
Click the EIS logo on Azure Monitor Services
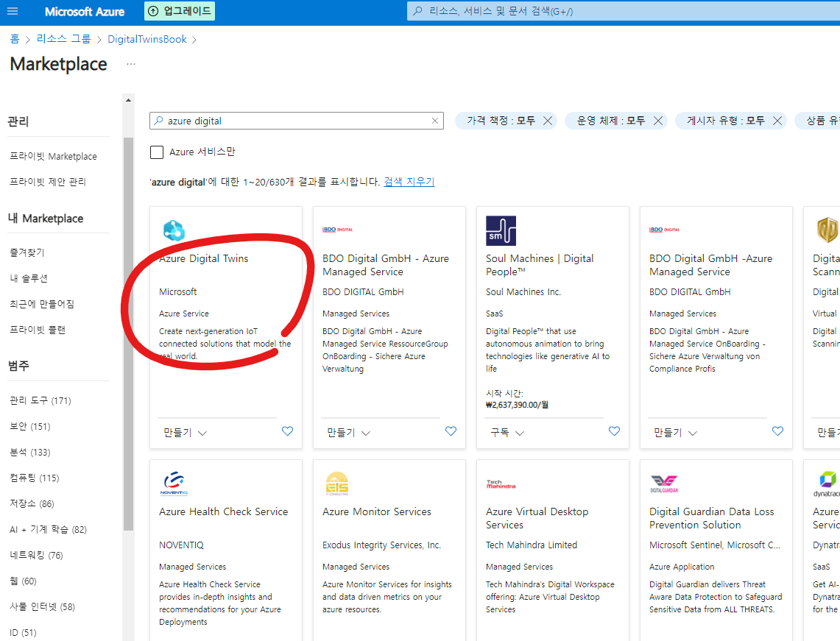click(x=337, y=484)
